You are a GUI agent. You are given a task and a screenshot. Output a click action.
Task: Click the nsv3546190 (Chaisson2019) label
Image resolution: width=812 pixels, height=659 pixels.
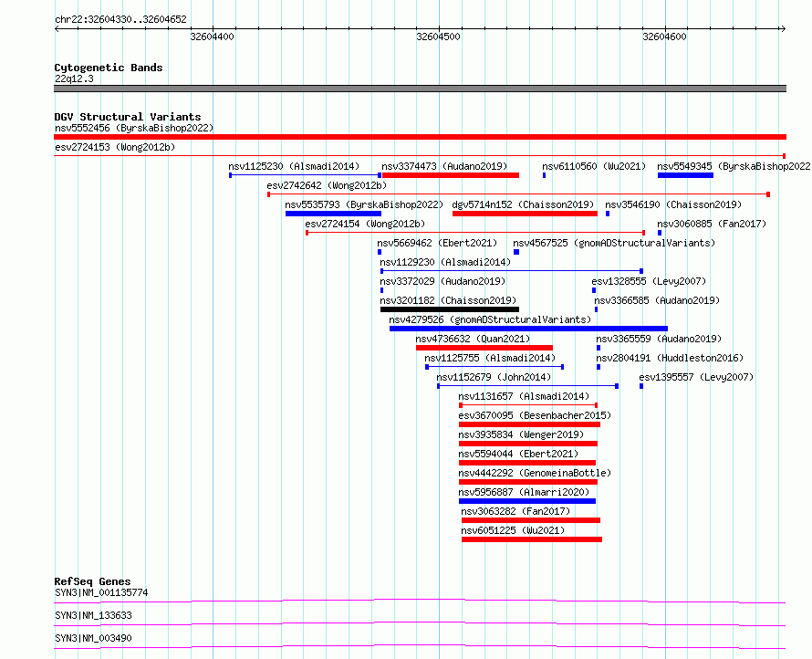tap(673, 204)
